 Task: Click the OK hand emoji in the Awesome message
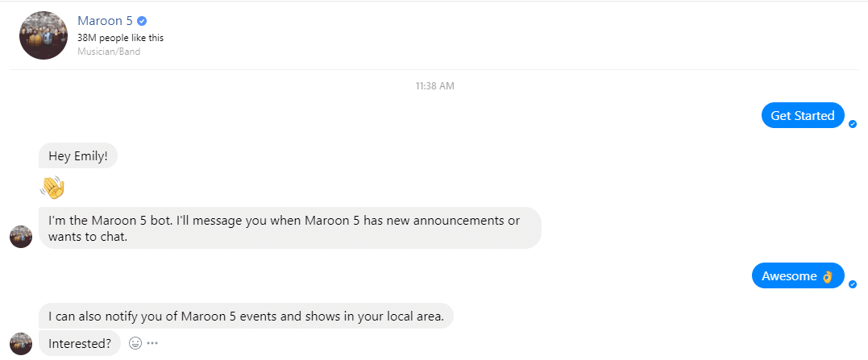click(x=827, y=276)
